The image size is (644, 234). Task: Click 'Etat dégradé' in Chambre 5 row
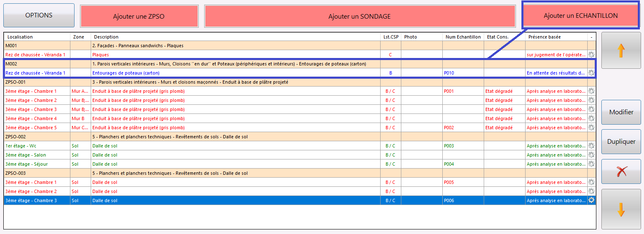(504, 128)
